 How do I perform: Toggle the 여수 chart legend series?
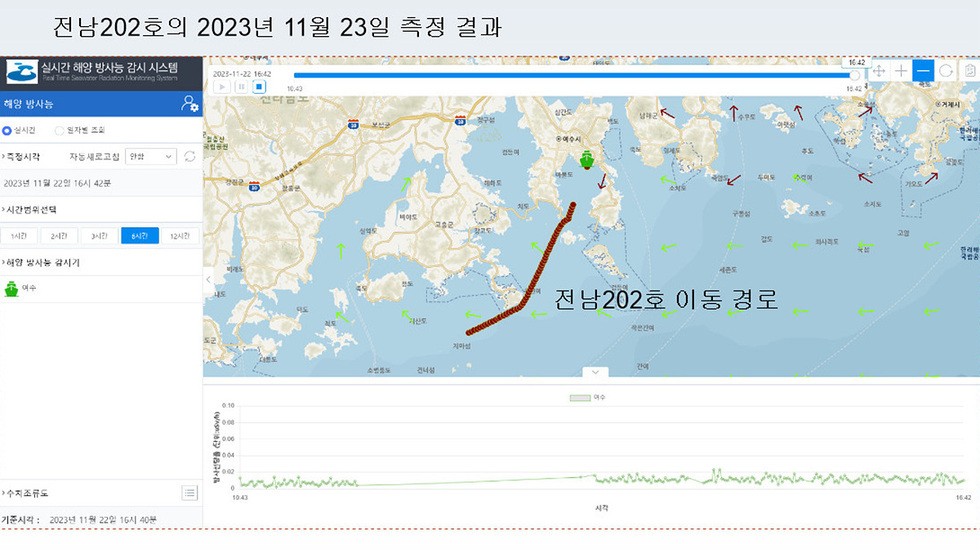(x=594, y=397)
